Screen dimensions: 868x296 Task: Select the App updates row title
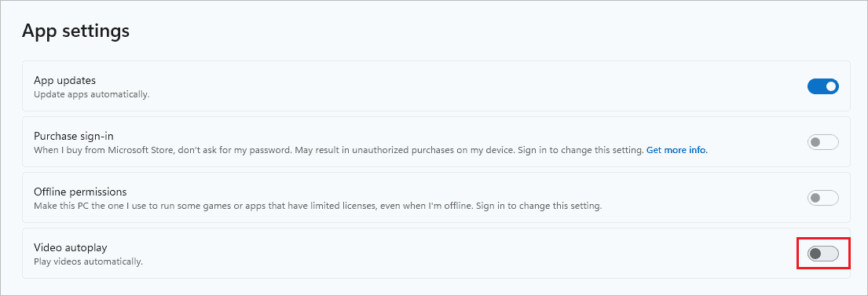[x=64, y=81]
